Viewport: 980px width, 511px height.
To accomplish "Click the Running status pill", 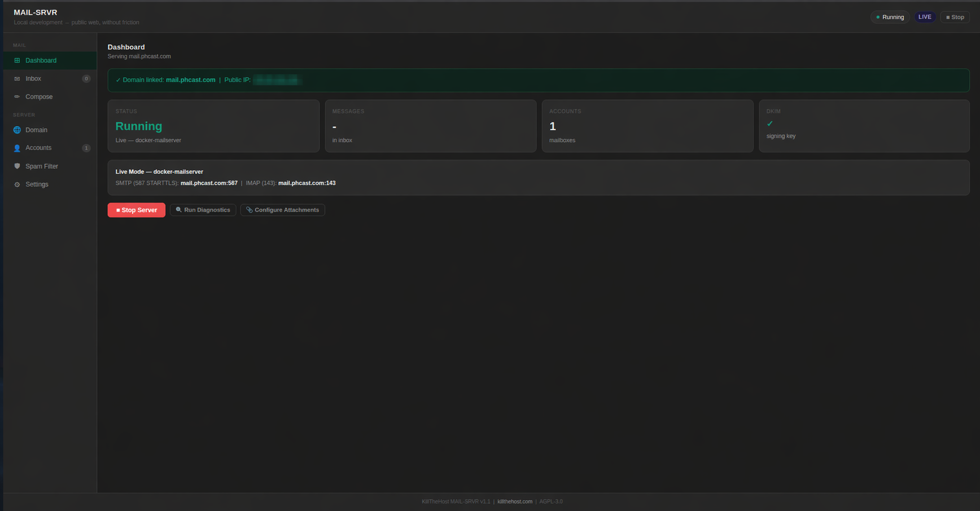I will coord(890,17).
